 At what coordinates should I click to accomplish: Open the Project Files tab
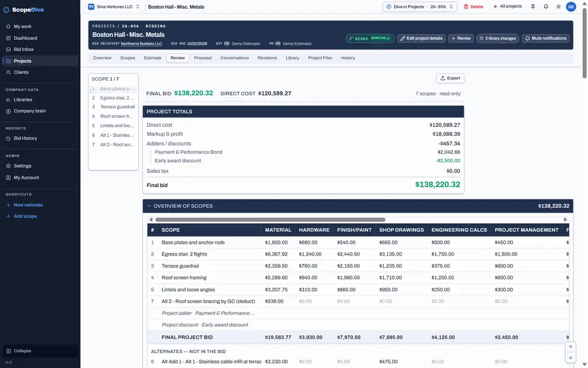click(x=320, y=58)
